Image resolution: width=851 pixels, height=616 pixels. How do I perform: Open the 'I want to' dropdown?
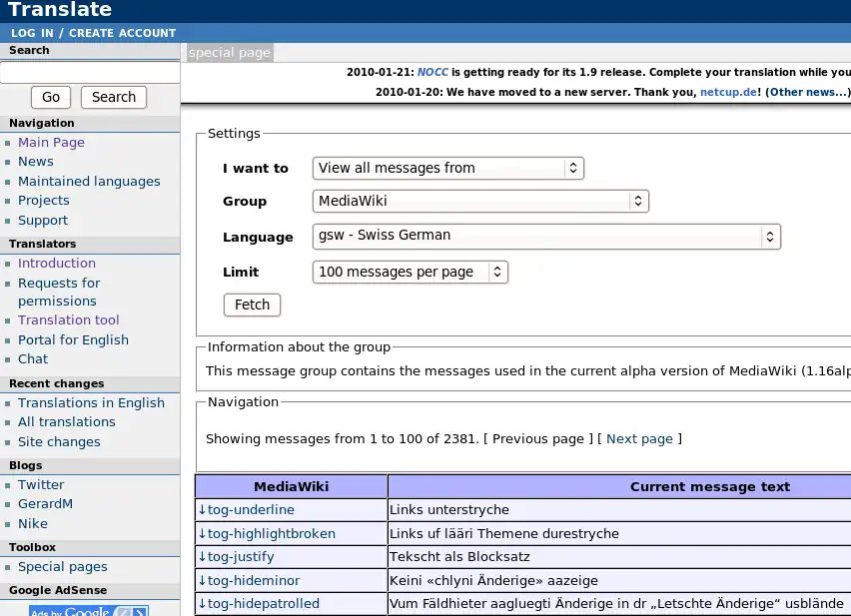(x=447, y=168)
